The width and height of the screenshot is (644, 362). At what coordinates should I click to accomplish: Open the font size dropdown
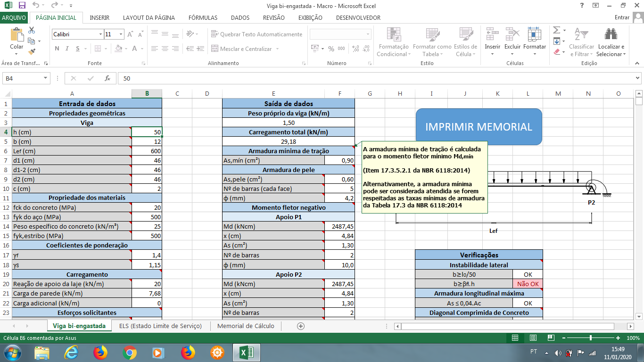[121, 34]
